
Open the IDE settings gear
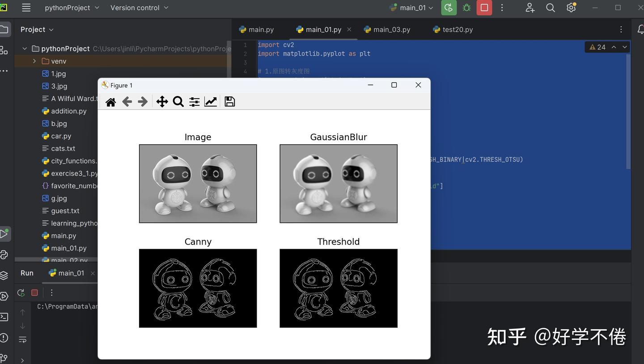pos(571,8)
